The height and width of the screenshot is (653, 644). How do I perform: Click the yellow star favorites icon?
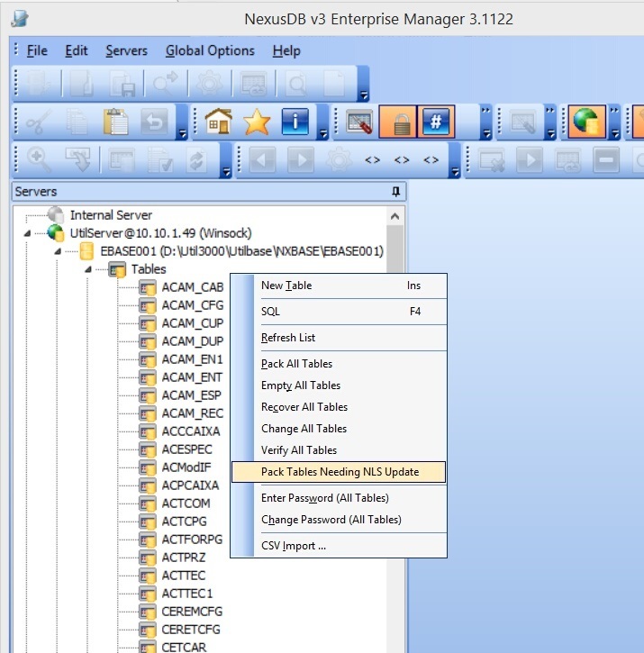pyautogui.click(x=257, y=122)
